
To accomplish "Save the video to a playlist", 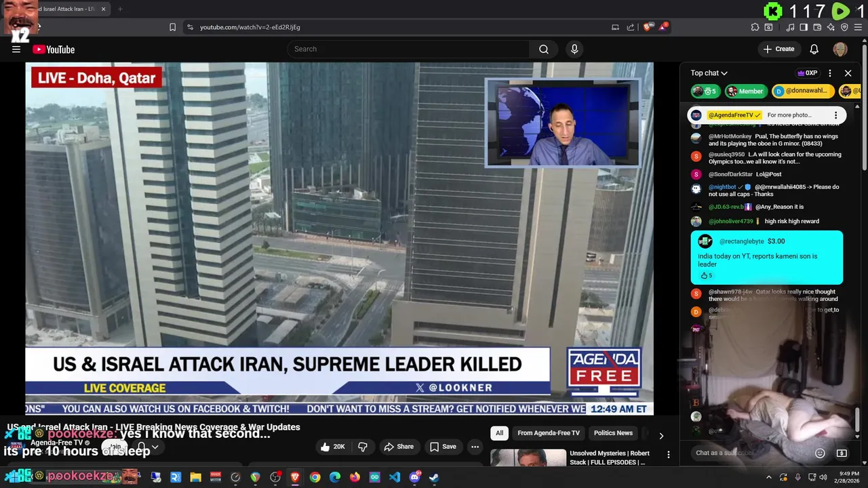I will pyautogui.click(x=443, y=447).
